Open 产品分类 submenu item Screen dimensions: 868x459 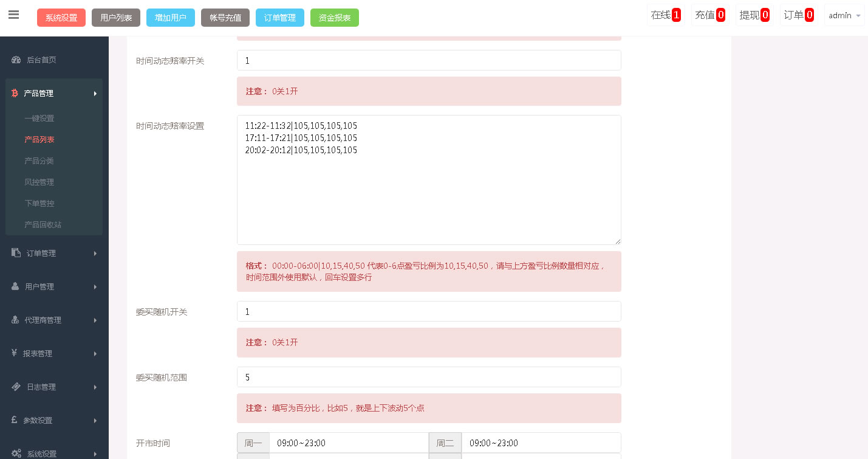(39, 161)
